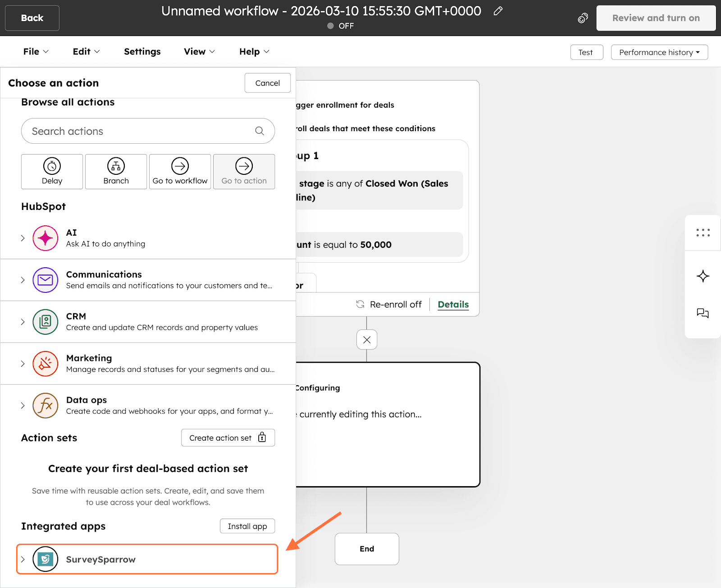Open the AI sparkle assistant in right sidebar

[x=703, y=276]
